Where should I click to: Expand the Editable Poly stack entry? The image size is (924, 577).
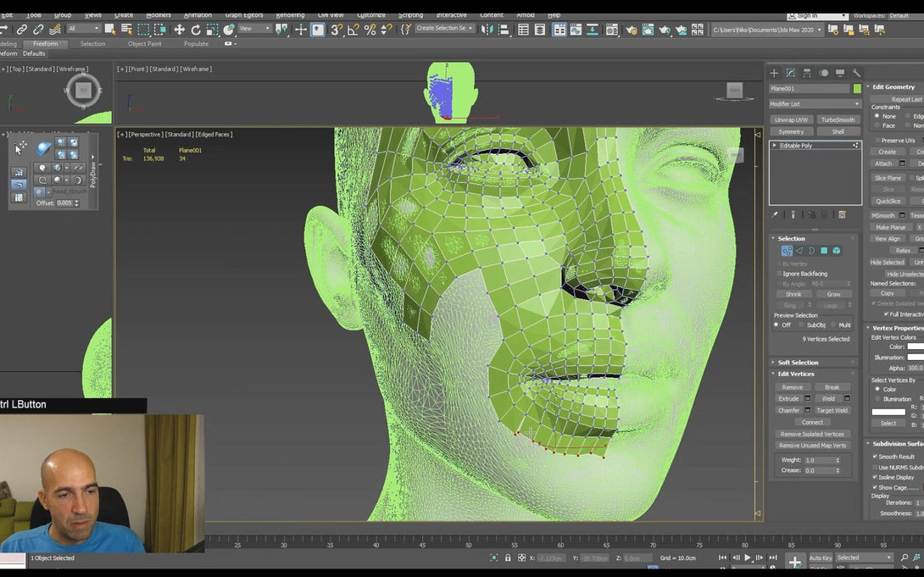[x=774, y=146]
